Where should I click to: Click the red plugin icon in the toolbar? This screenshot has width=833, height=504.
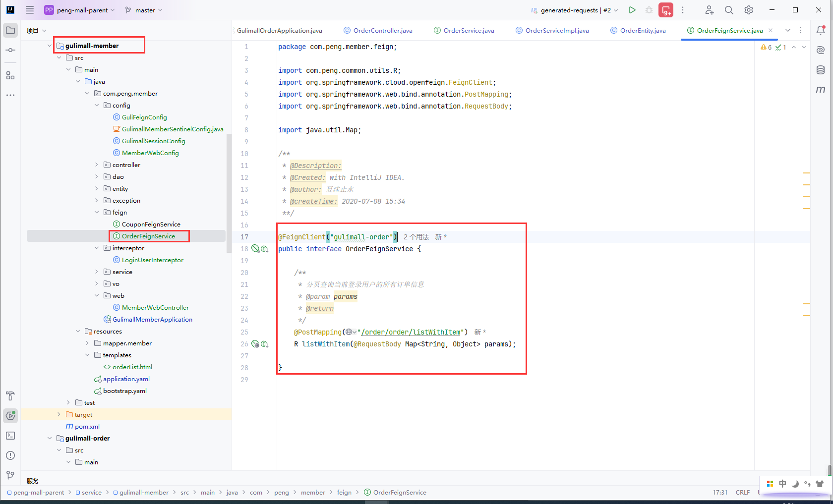[x=666, y=10]
